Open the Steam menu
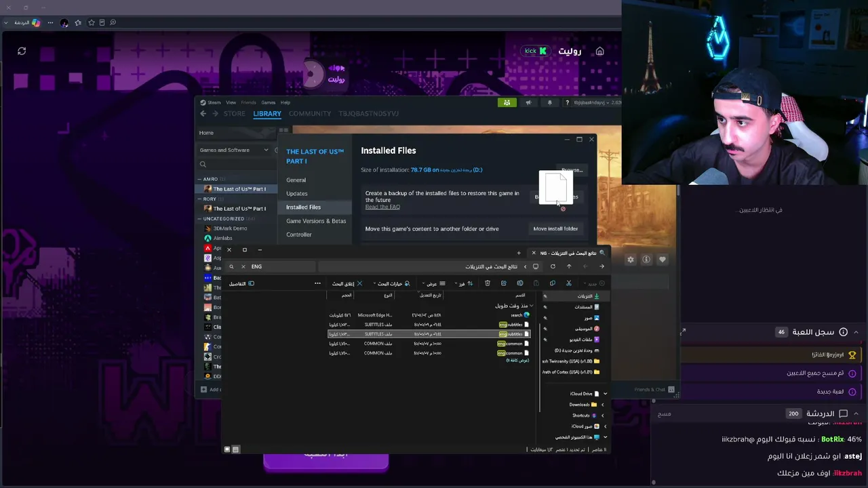This screenshot has width=868, height=488. [x=210, y=102]
